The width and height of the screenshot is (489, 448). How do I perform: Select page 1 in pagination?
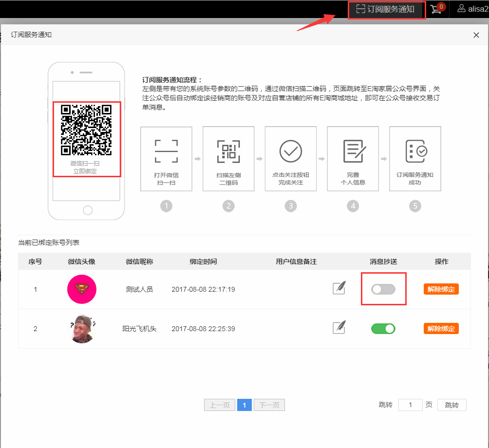coord(244,405)
